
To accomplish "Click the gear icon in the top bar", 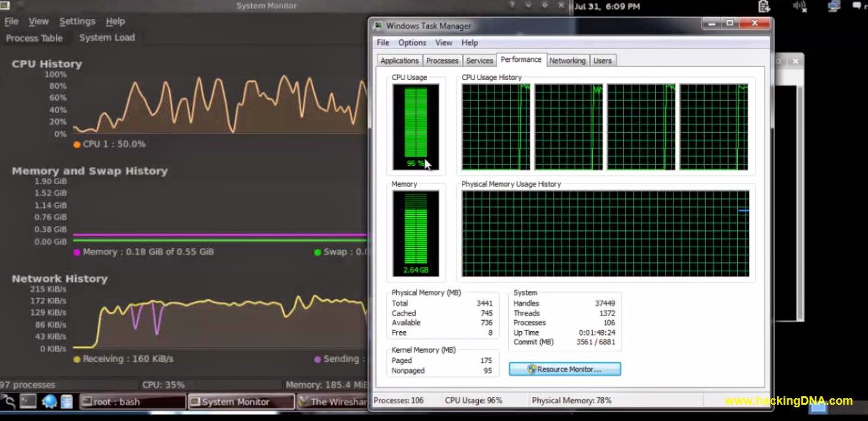I will 544,5.
